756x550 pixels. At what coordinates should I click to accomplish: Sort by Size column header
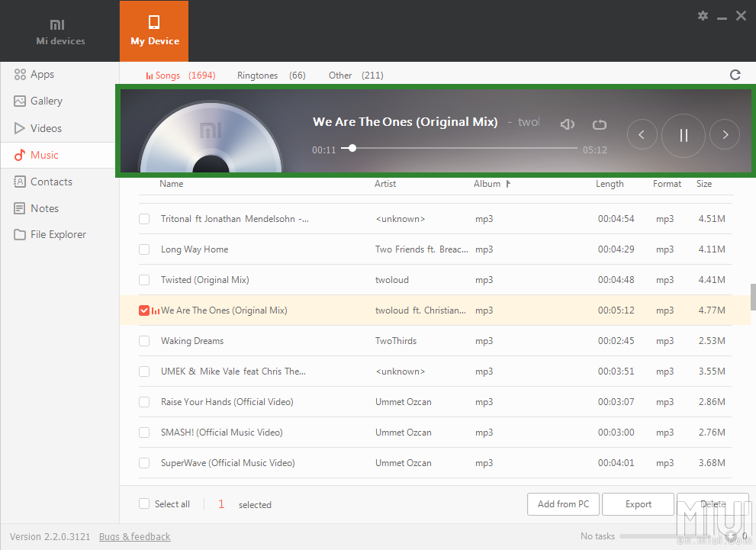tap(704, 184)
